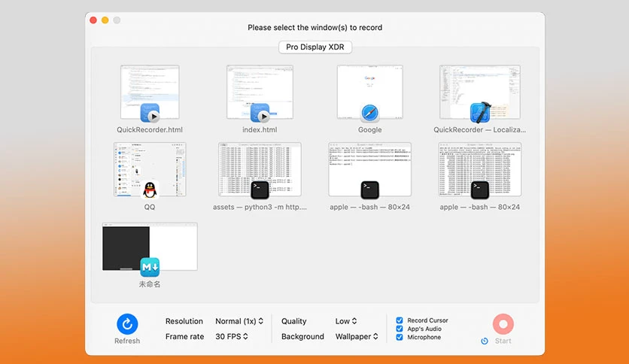This screenshot has height=364, width=629.
Task: Click the Resolution label
Action: [184, 321]
